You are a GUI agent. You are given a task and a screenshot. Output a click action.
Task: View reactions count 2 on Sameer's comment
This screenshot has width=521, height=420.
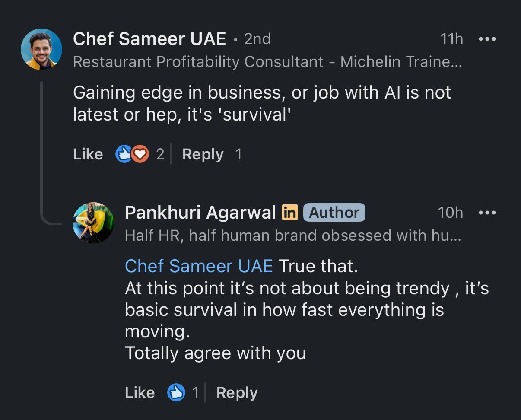point(160,154)
